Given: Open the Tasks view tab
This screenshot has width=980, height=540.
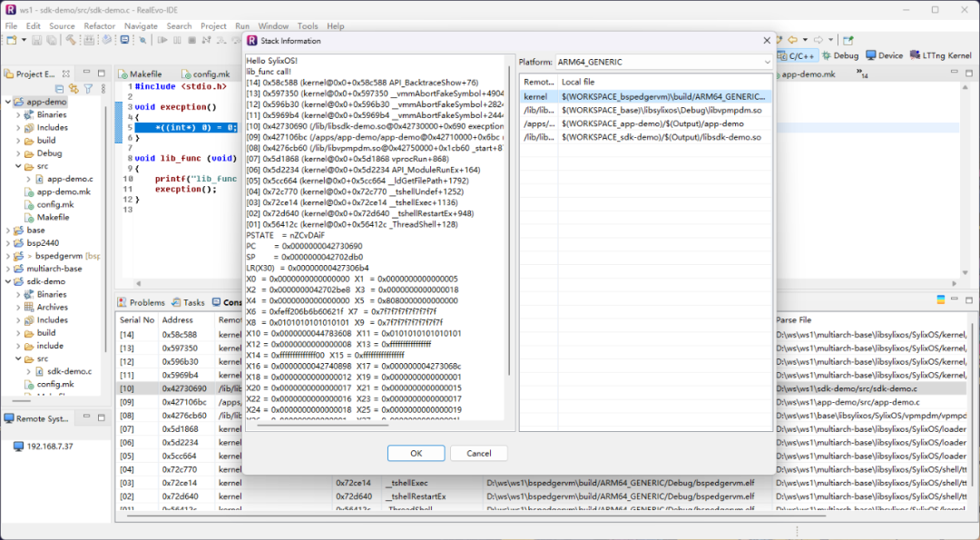Looking at the screenshot, I should (188, 302).
